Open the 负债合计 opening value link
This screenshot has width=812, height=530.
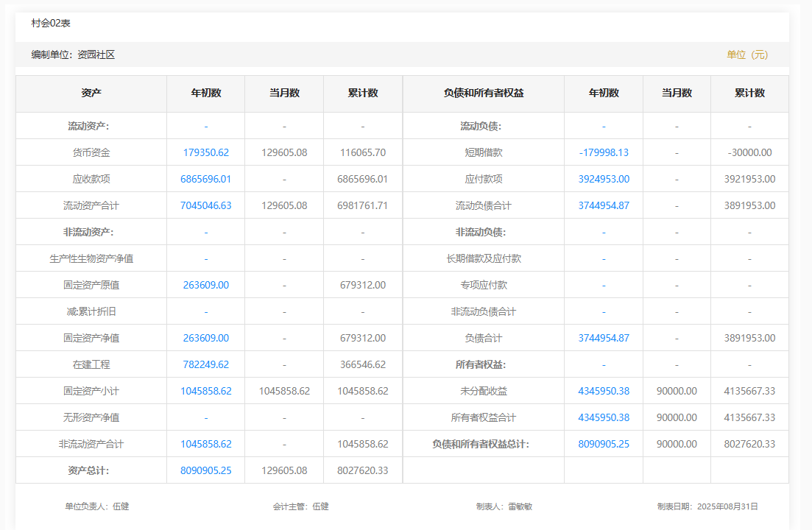tap(603, 338)
